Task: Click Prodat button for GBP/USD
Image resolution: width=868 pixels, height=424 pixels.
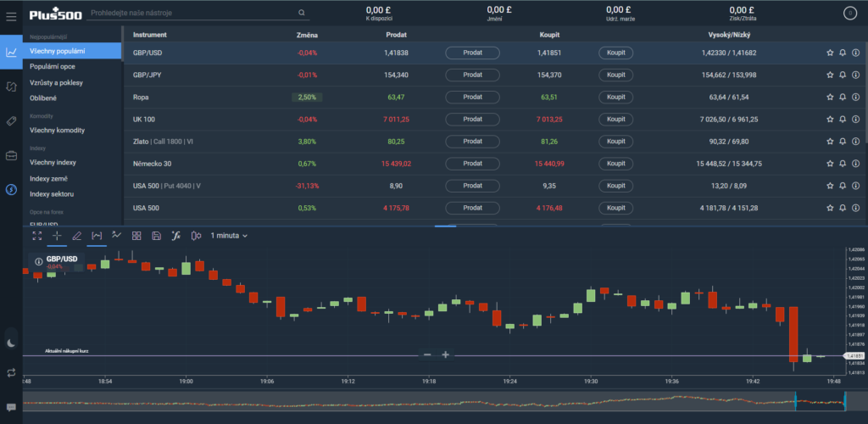Action: pyautogui.click(x=473, y=53)
